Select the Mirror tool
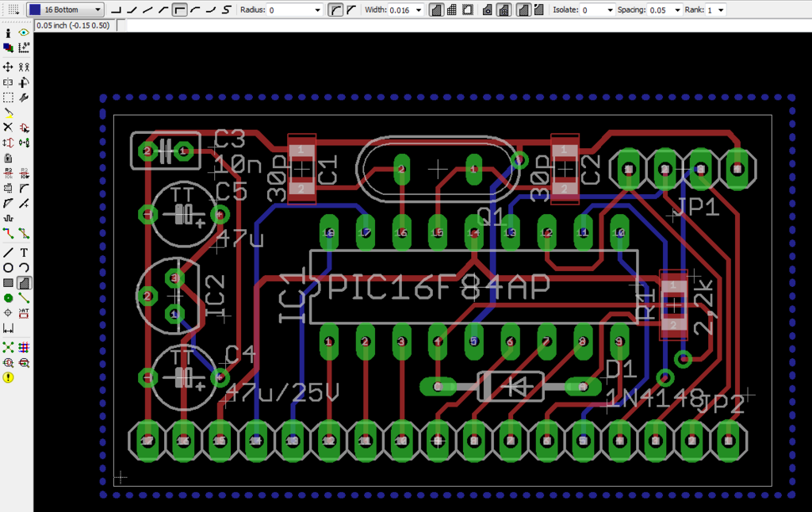 [8, 82]
